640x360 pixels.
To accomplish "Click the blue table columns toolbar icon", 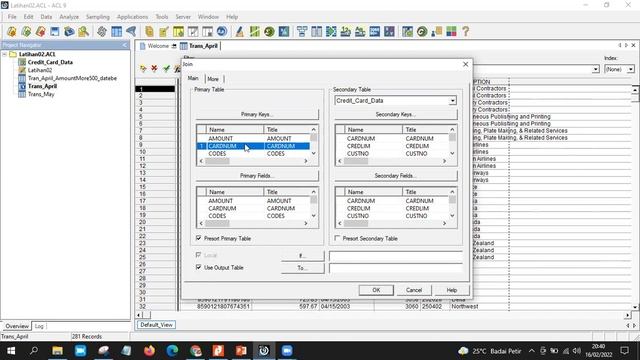I will pos(116,31).
